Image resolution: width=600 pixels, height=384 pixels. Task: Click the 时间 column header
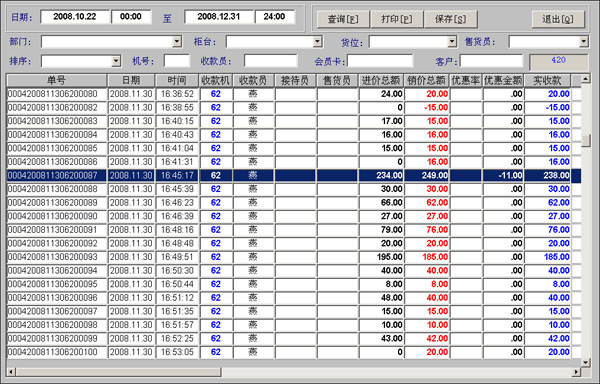(177, 80)
